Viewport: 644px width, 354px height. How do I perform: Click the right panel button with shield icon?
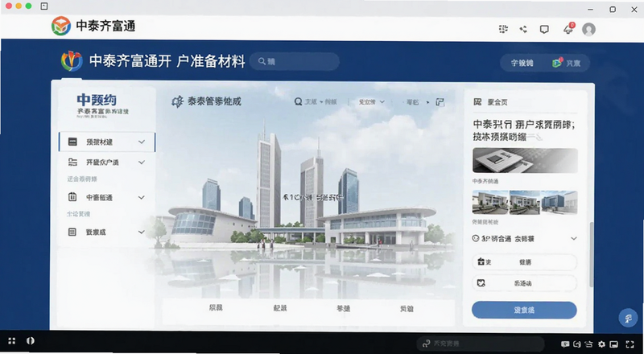[525, 283]
